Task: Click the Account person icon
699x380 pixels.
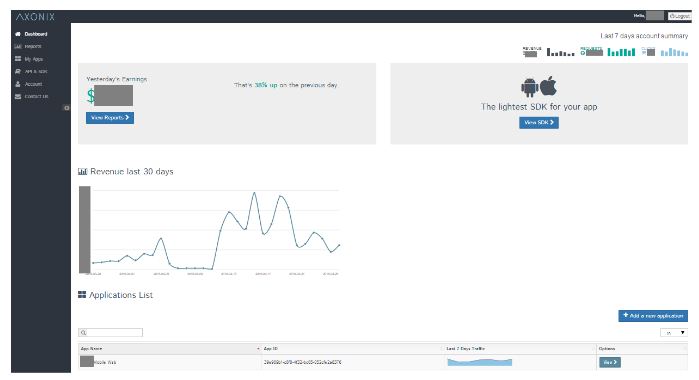Action: click(18, 84)
